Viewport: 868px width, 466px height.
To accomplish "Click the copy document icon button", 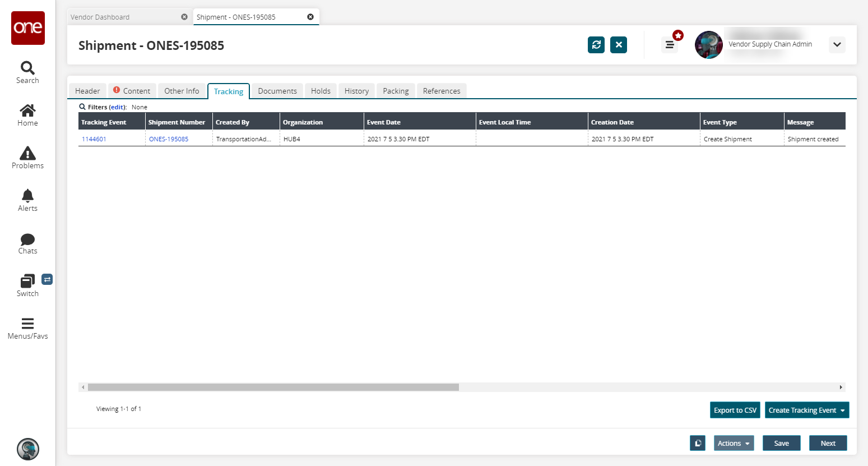I will tap(698, 443).
